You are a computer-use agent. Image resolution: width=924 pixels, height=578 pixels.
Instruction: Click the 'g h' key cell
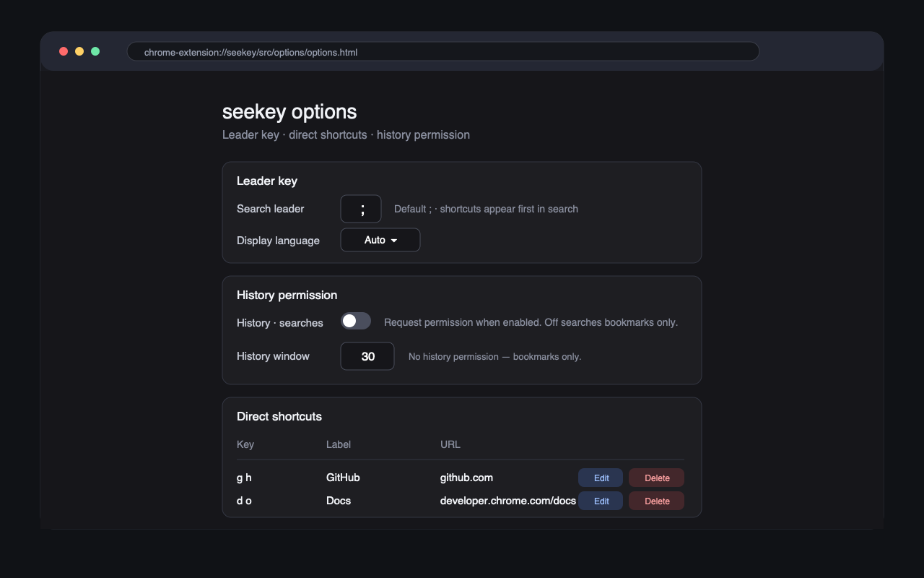point(244,478)
